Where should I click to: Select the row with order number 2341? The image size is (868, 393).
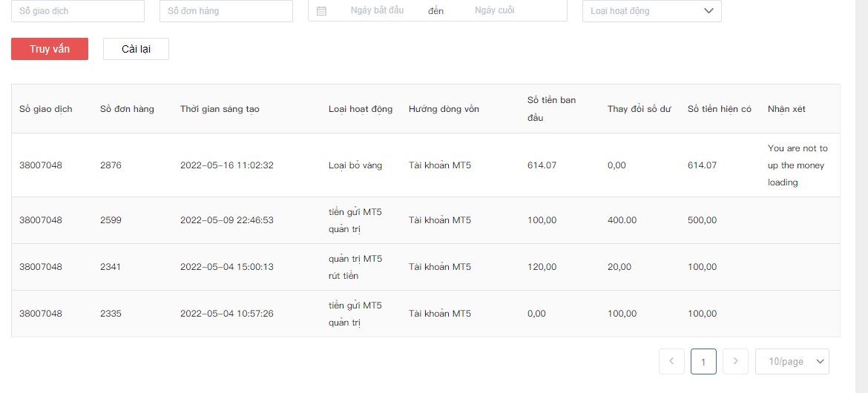point(425,267)
